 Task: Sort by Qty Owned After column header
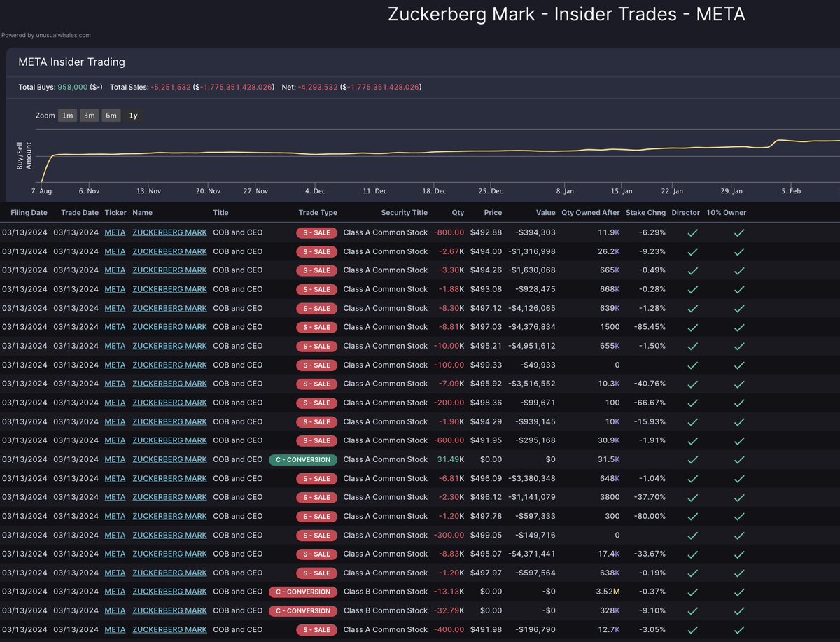[x=591, y=213]
